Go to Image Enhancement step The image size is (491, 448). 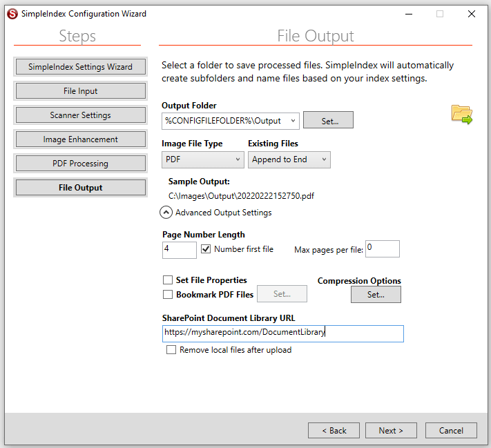point(81,139)
